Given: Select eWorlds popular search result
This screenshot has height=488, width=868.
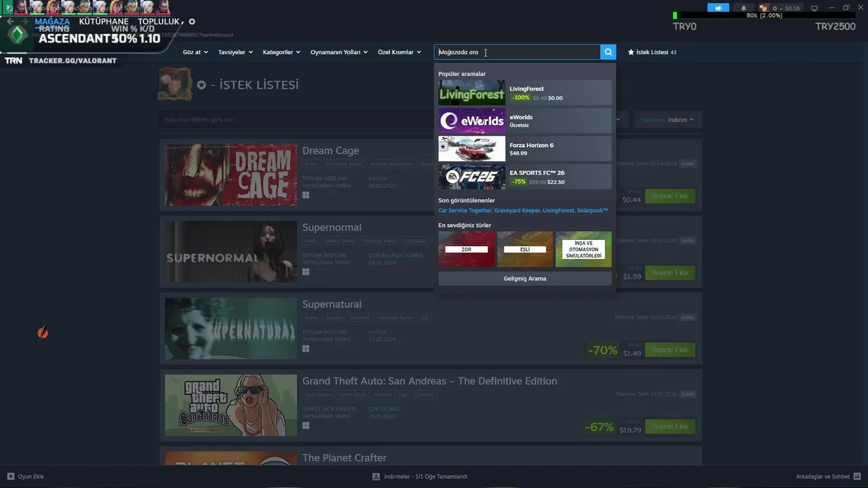Looking at the screenshot, I should click(x=525, y=121).
